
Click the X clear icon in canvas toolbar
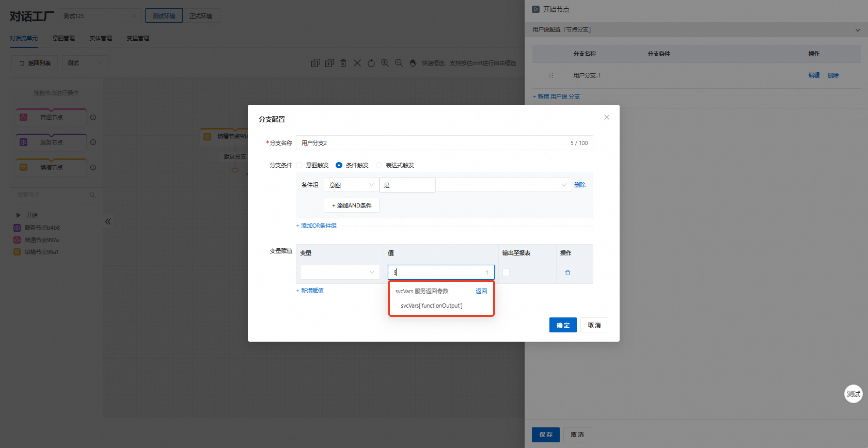click(x=357, y=63)
